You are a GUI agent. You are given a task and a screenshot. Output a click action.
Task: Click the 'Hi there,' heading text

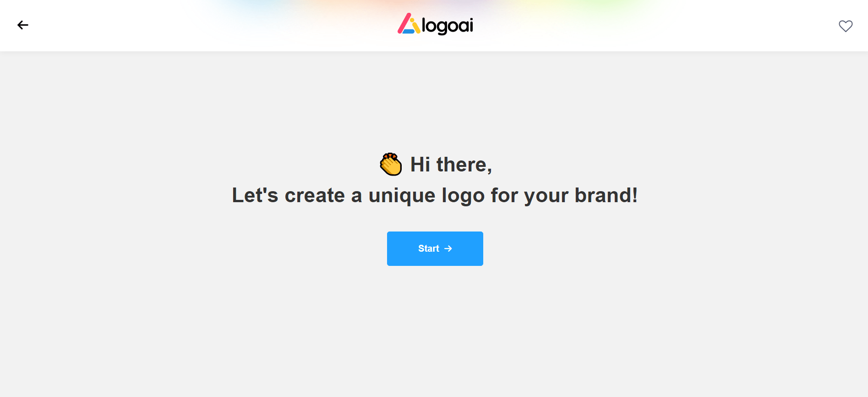pos(451,164)
